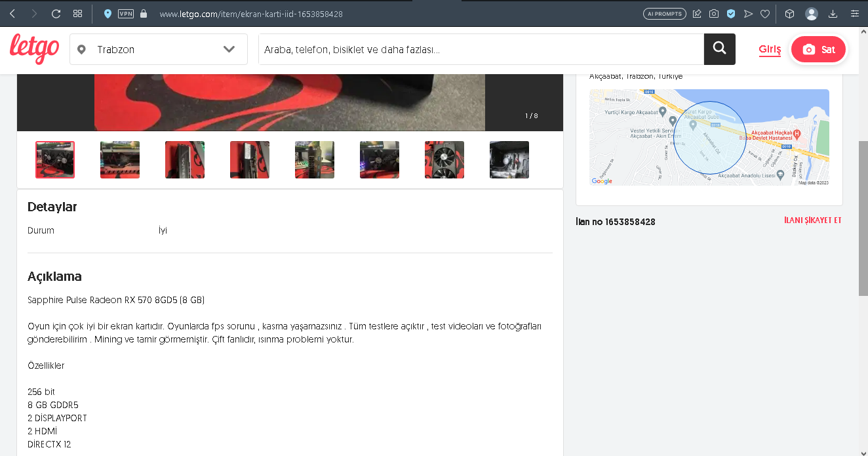
Task: Go to letgo home via logo
Action: click(34, 49)
